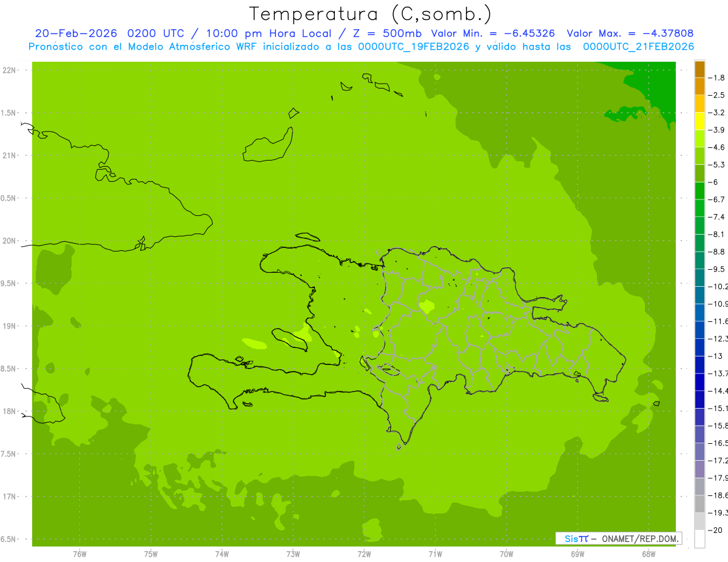Viewport: 728px width, 562px height.
Task: Click the "0000UTC_19FEB2026" initialization time
Action: pos(413,46)
